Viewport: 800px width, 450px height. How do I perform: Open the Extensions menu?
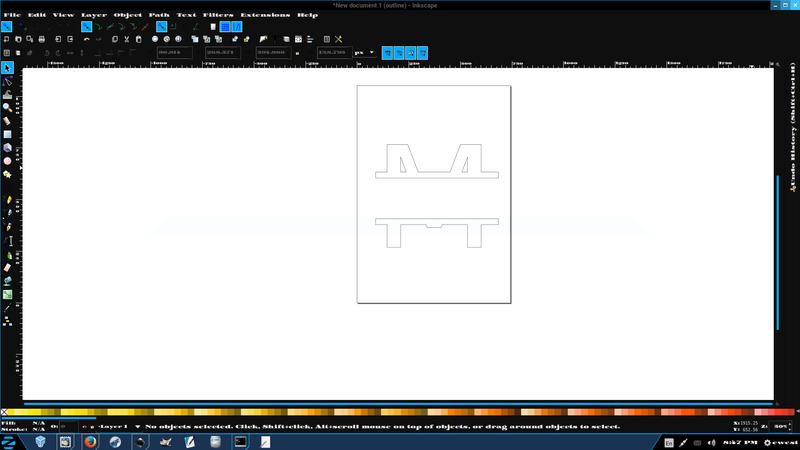pos(265,15)
